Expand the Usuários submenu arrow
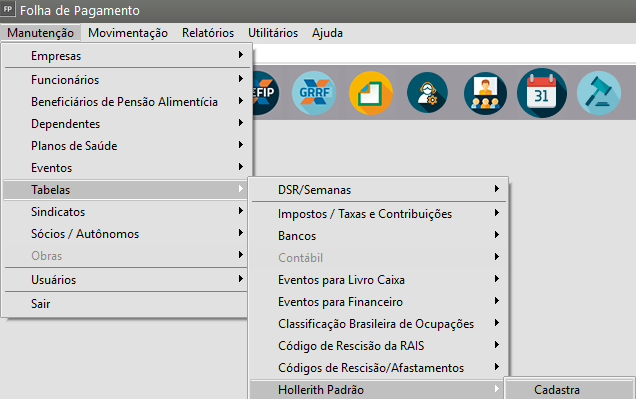The image size is (636, 399). pyautogui.click(x=241, y=279)
